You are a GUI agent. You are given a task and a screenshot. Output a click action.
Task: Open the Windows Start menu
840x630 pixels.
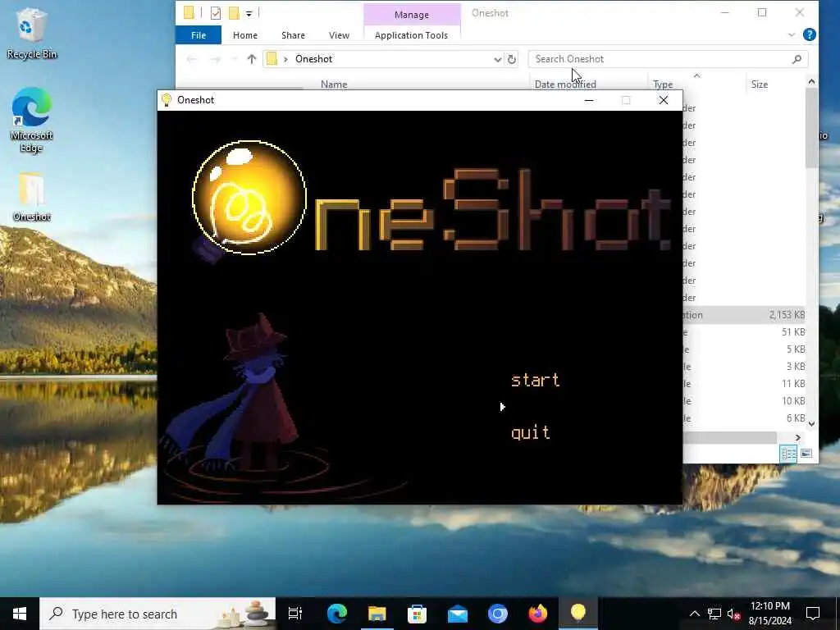coord(20,614)
